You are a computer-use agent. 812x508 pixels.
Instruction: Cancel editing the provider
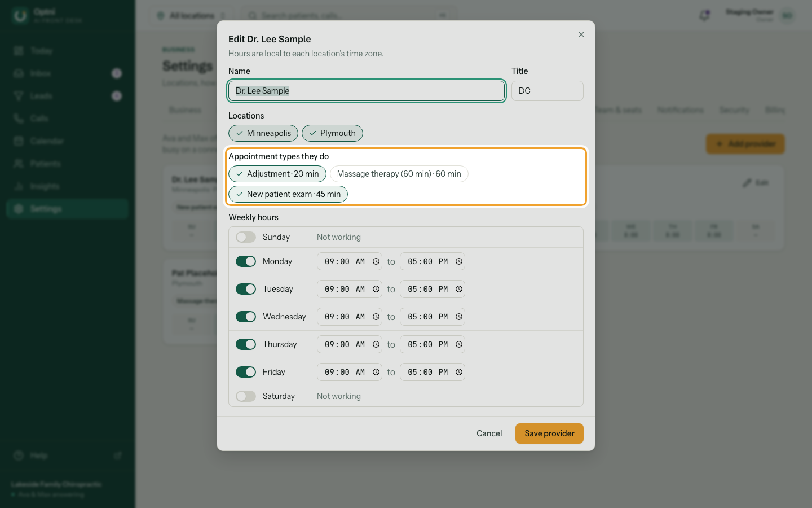point(489,433)
